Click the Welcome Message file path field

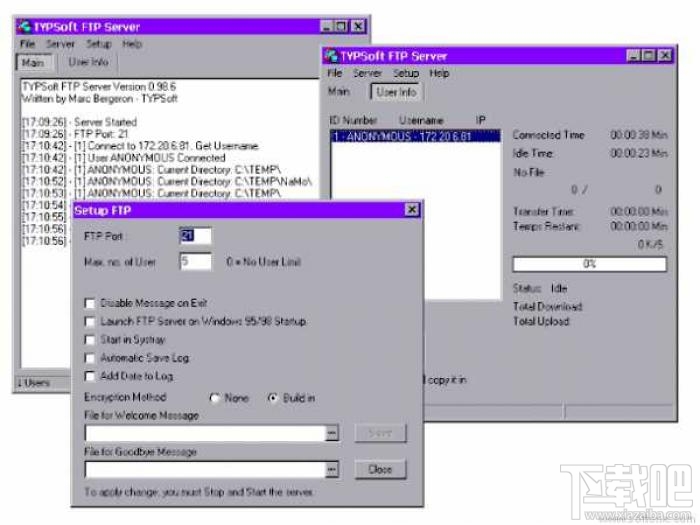(205, 433)
